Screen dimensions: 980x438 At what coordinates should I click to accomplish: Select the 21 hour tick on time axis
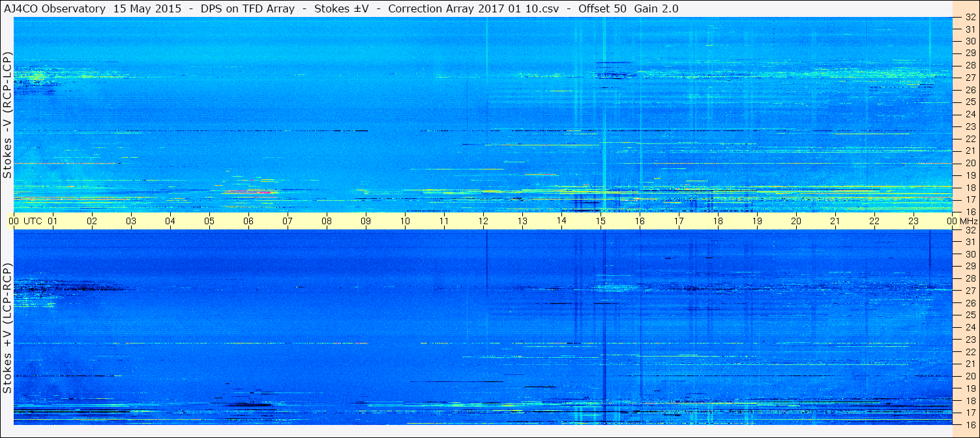(x=835, y=222)
